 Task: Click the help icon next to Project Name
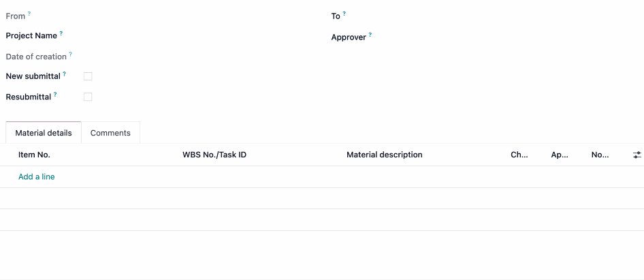61,33
